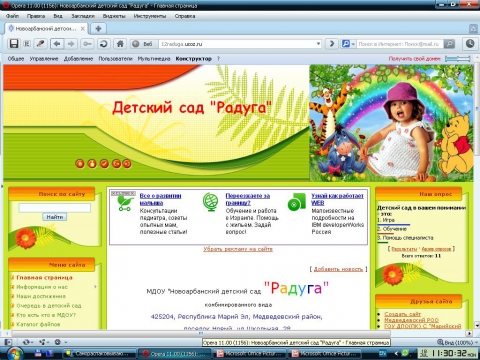This screenshot has width=480, height=360.
Task: Open the Конструктор admin bar menu
Action: point(194,59)
